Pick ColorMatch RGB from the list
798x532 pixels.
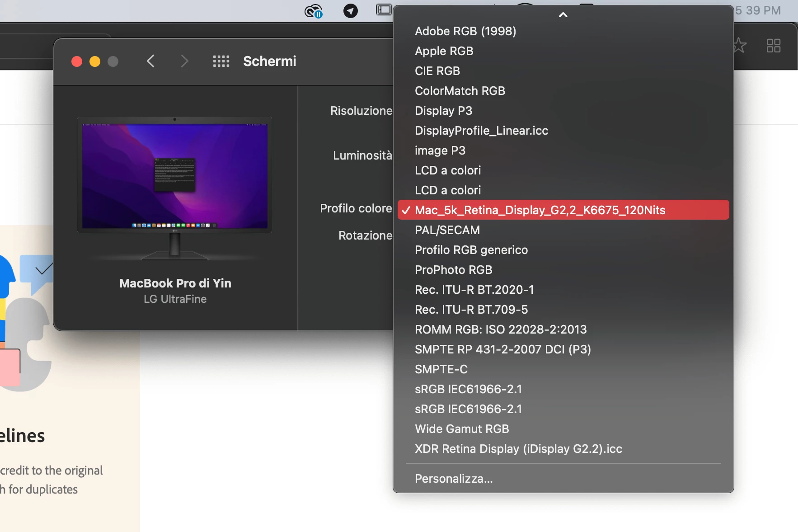pos(563,91)
